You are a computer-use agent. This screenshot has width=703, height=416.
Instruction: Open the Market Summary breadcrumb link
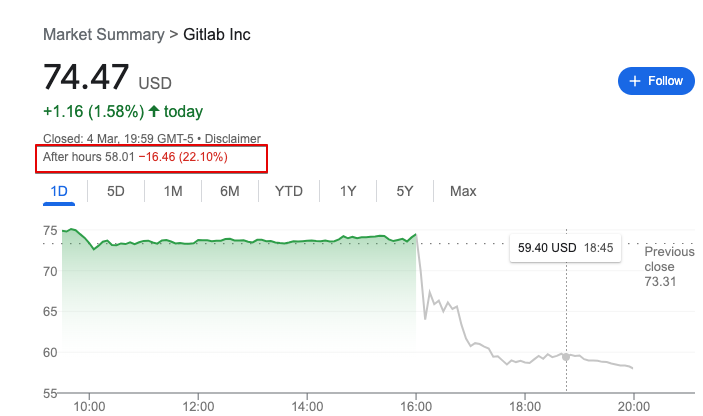pyautogui.click(x=103, y=35)
